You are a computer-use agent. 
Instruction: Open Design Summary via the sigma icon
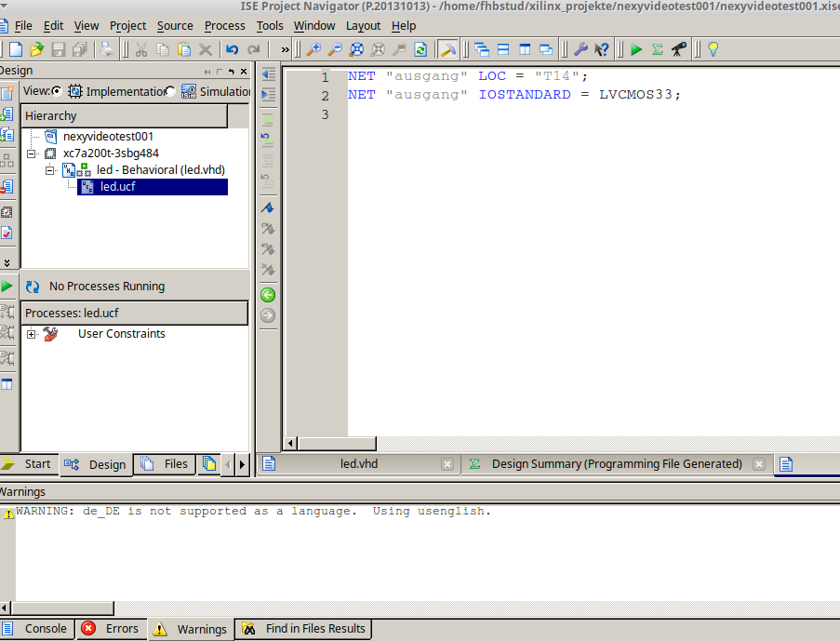(658, 49)
